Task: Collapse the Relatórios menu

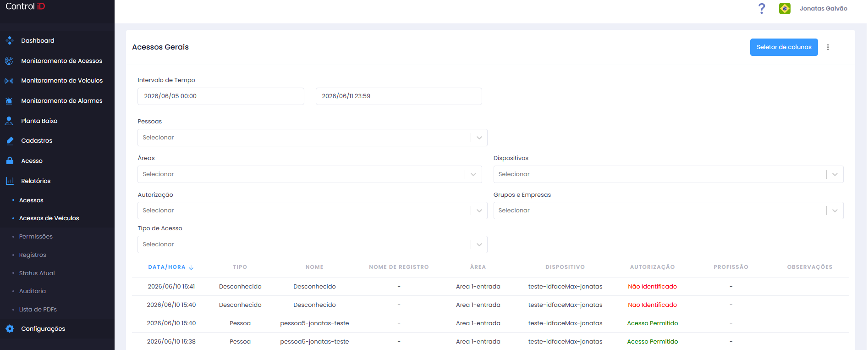Action: point(36,181)
